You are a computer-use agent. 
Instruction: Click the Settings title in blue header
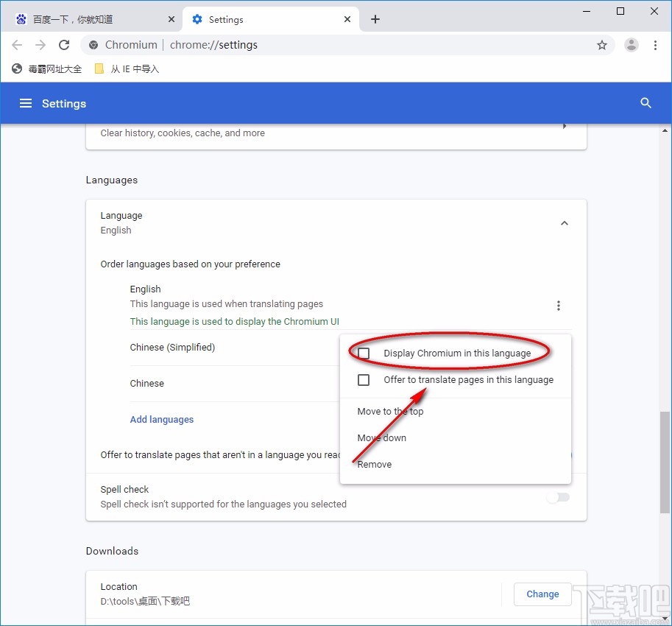pyautogui.click(x=64, y=103)
